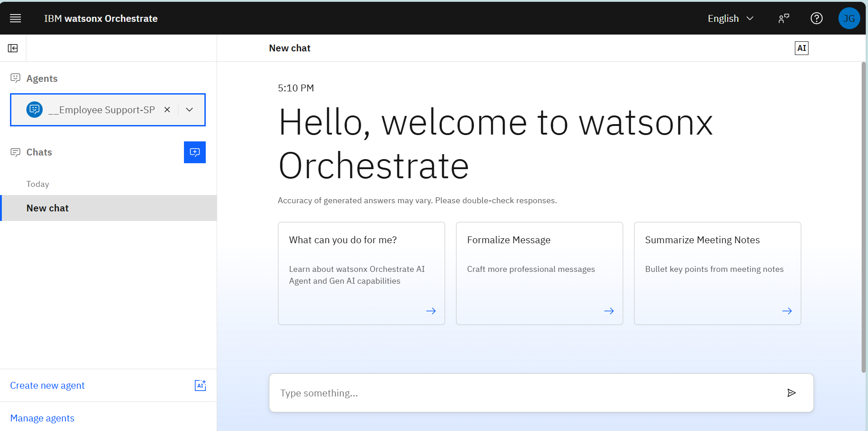Select the Formalize Message card

click(539, 273)
